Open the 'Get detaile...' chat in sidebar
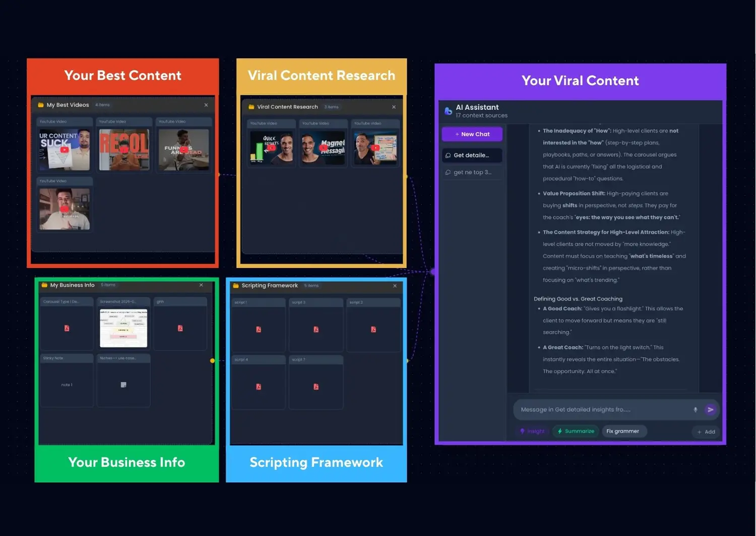Screen dimensions: 756x536 click(472, 155)
